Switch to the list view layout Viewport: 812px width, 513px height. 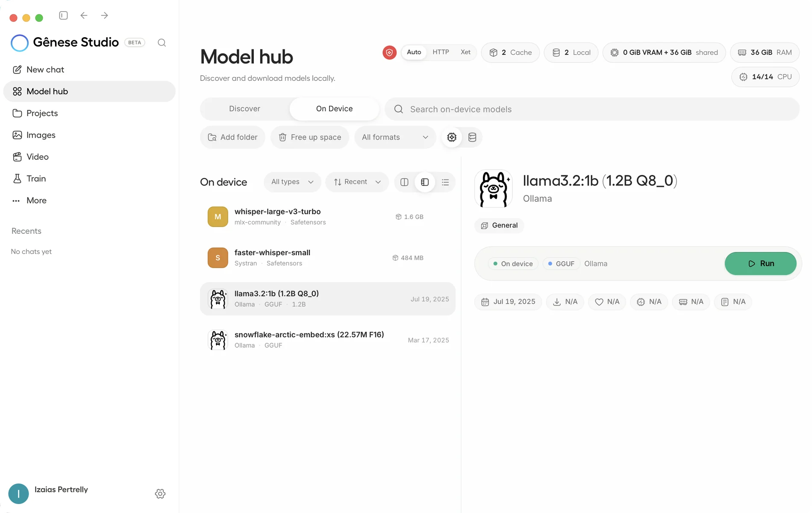pos(445,182)
